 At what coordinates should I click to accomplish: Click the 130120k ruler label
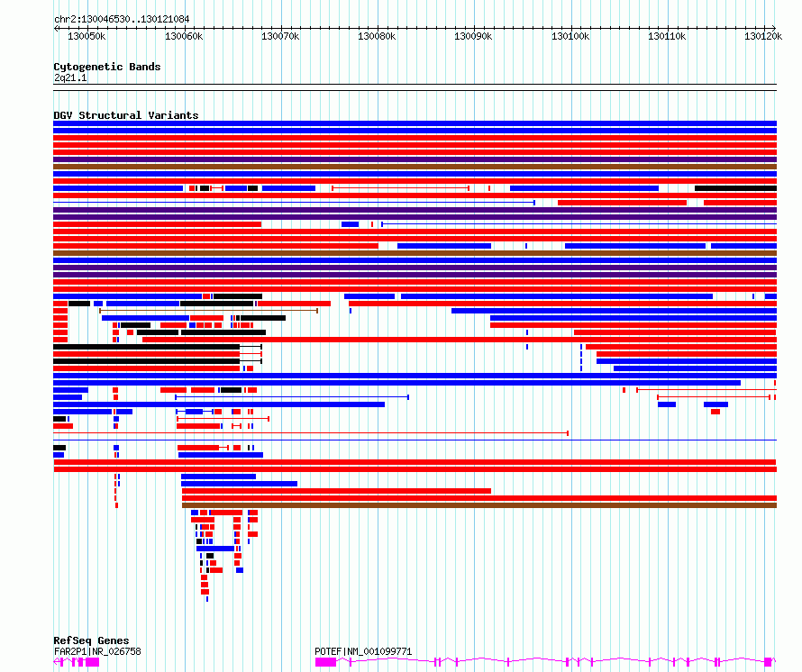pyautogui.click(x=763, y=36)
